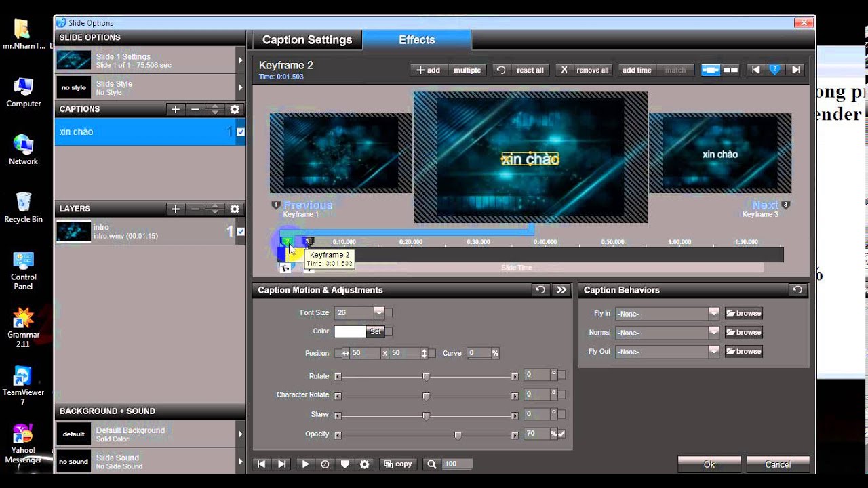Uncheck the xin chào caption checkbox

click(240, 132)
